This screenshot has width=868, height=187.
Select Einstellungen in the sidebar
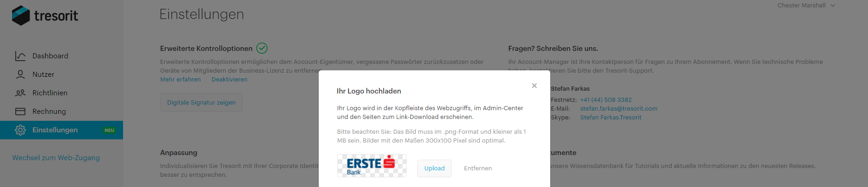(62, 130)
